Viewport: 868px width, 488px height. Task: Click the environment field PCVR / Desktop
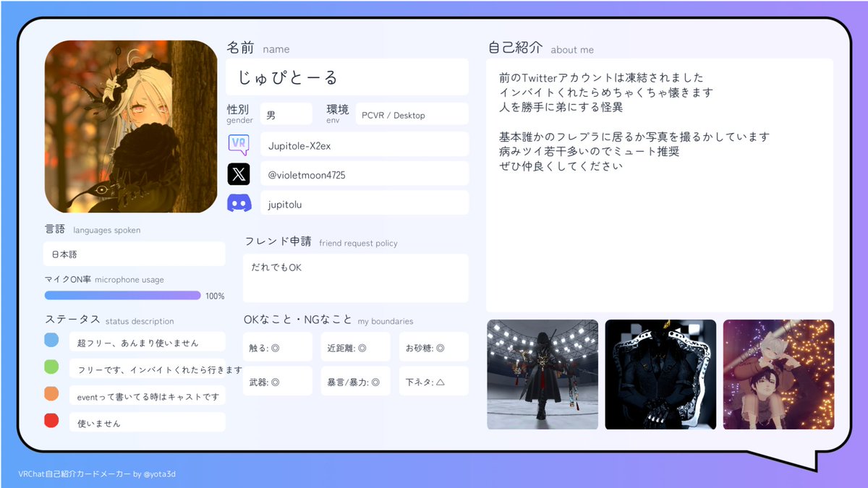point(411,114)
